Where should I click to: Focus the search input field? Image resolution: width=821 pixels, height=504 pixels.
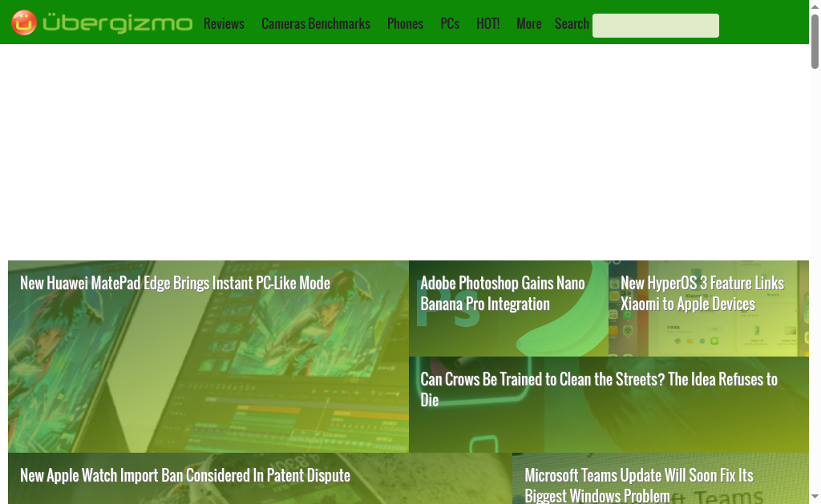[x=655, y=26]
